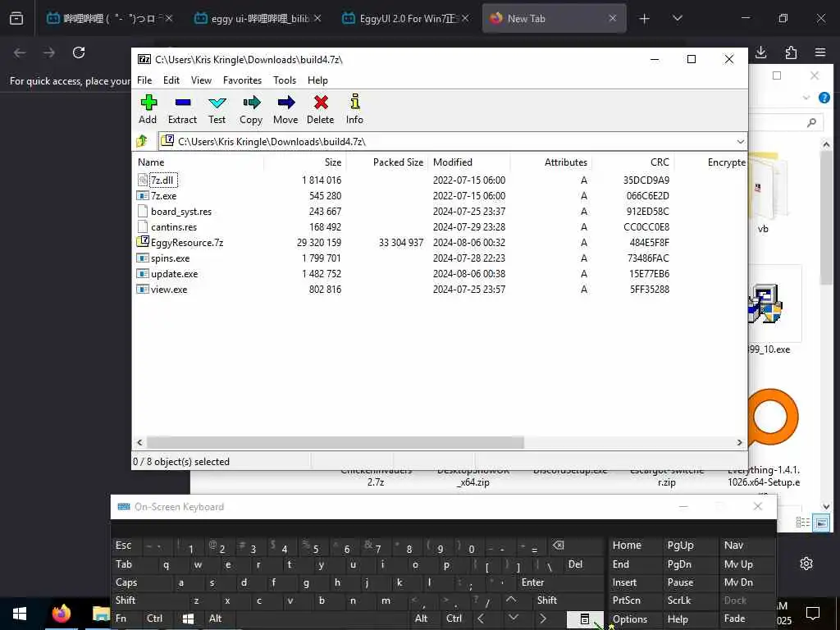Open the Edit menu in 7-Zip
The width and height of the screenshot is (840, 630).
coord(171,80)
